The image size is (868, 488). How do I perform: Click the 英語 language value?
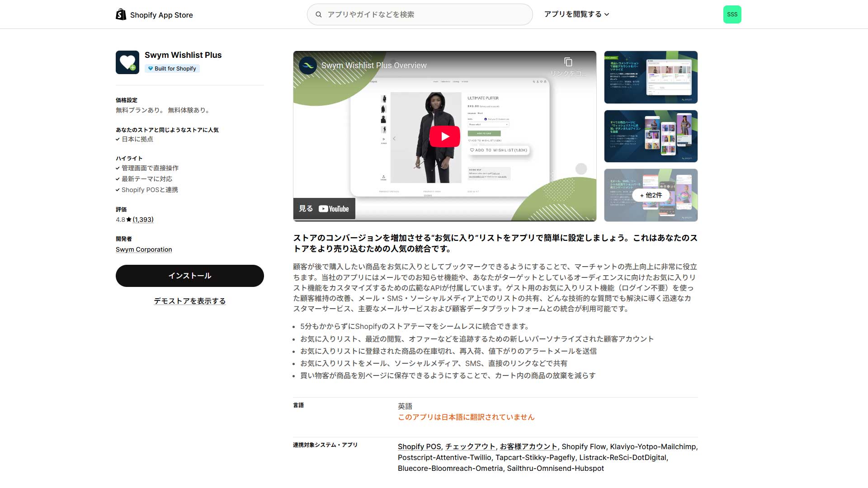coord(405,406)
